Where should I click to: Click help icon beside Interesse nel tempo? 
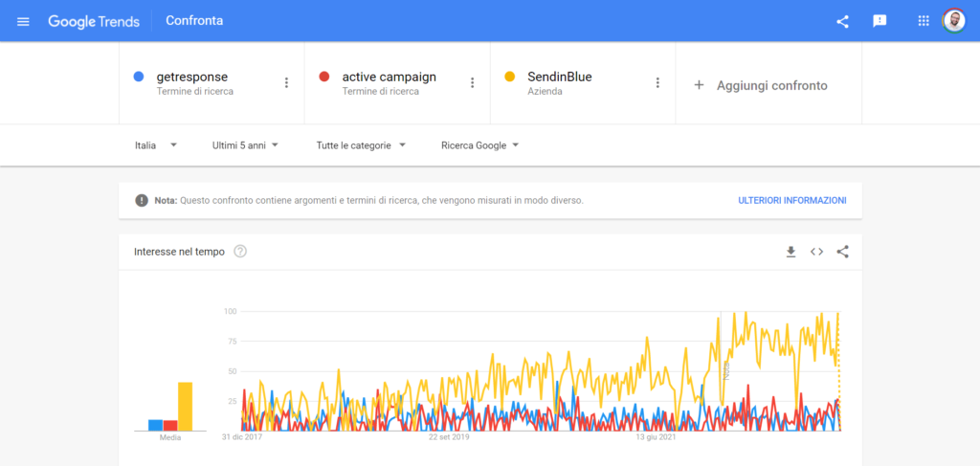(240, 252)
